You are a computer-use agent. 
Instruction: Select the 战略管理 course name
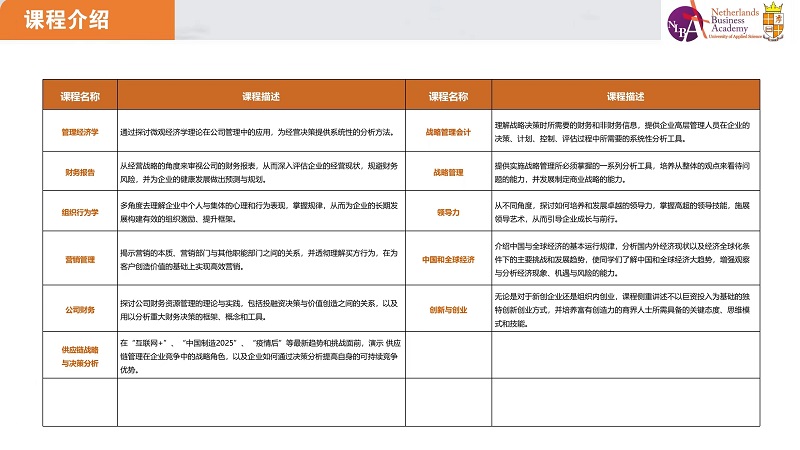pyautogui.click(x=448, y=172)
